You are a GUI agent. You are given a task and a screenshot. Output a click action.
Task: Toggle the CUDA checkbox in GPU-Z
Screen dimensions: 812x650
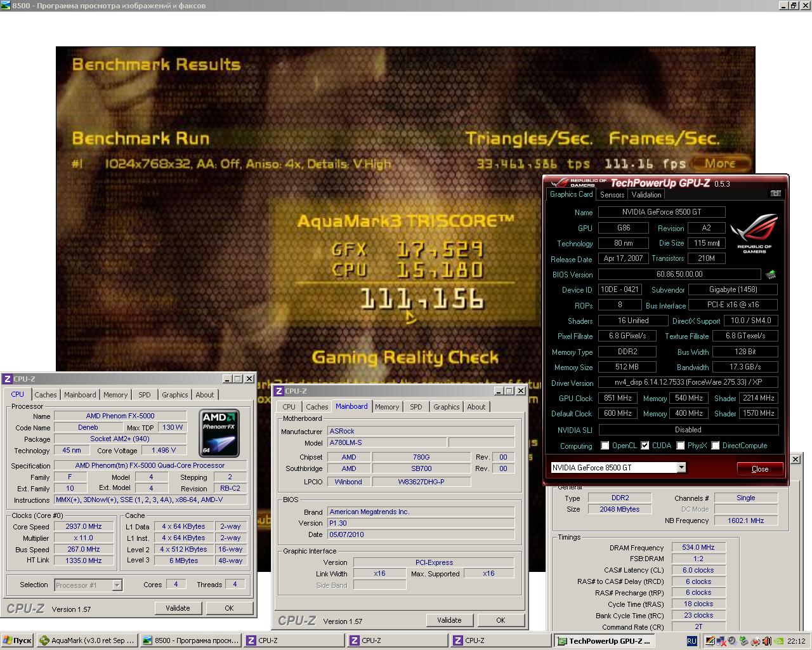[645, 446]
